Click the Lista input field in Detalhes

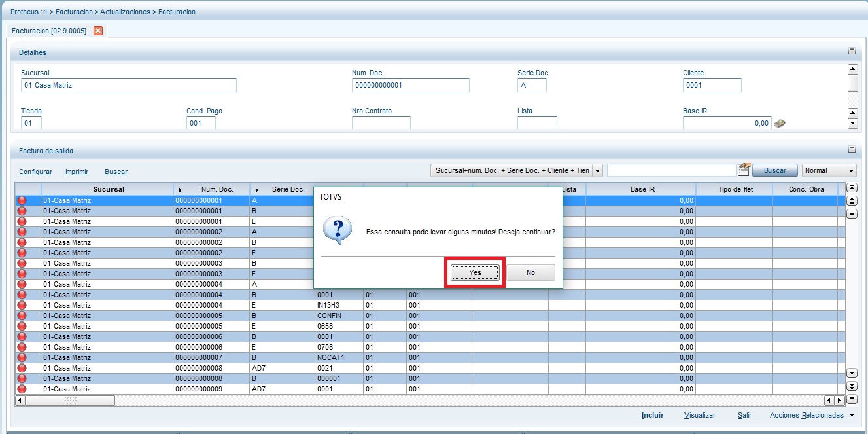(537, 123)
